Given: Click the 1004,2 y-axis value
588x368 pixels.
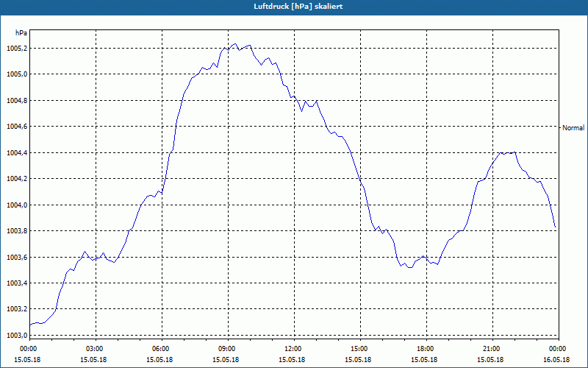Looking at the screenshot, I should click(x=17, y=179).
